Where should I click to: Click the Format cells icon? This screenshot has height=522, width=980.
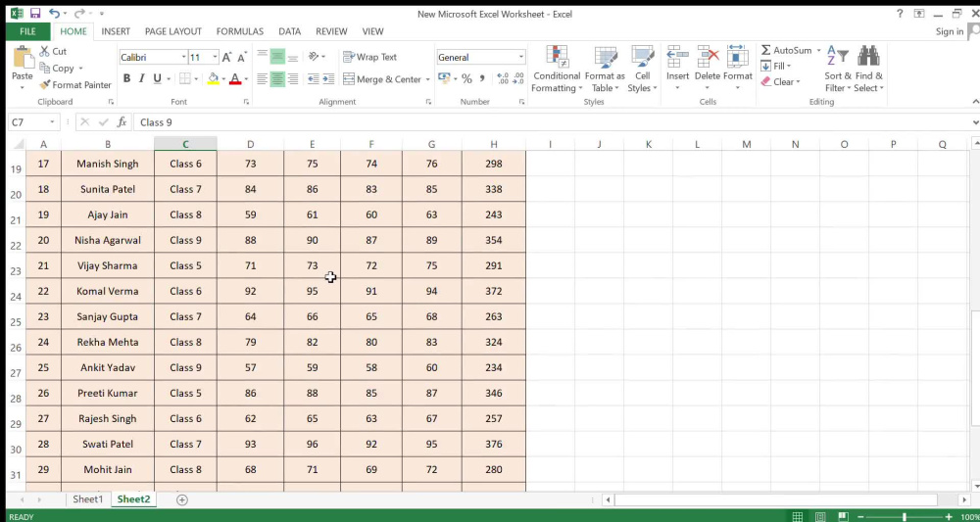point(738,56)
